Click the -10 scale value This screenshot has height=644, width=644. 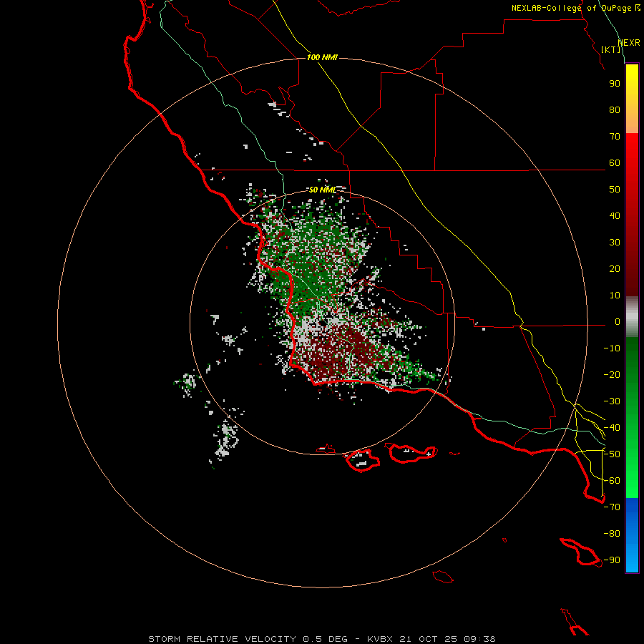(612, 348)
